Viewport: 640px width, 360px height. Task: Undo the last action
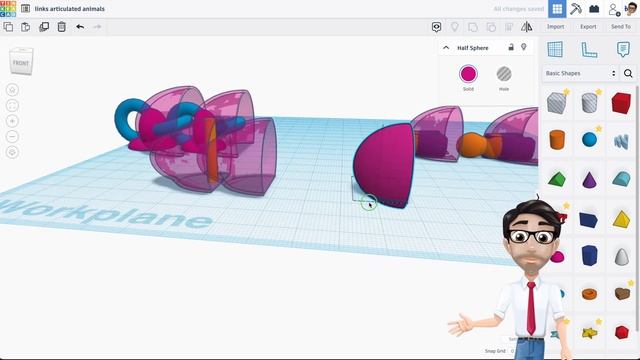coord(80,27)
